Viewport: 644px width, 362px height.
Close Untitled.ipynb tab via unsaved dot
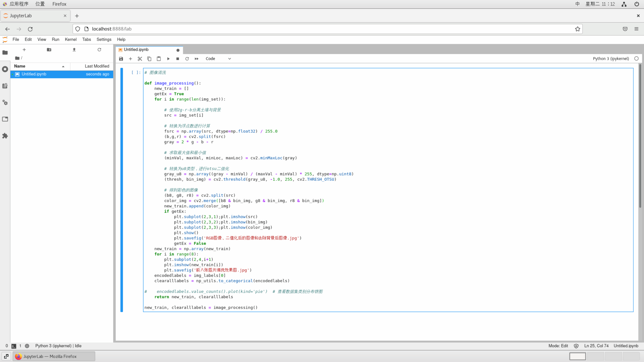click(178, 50)
